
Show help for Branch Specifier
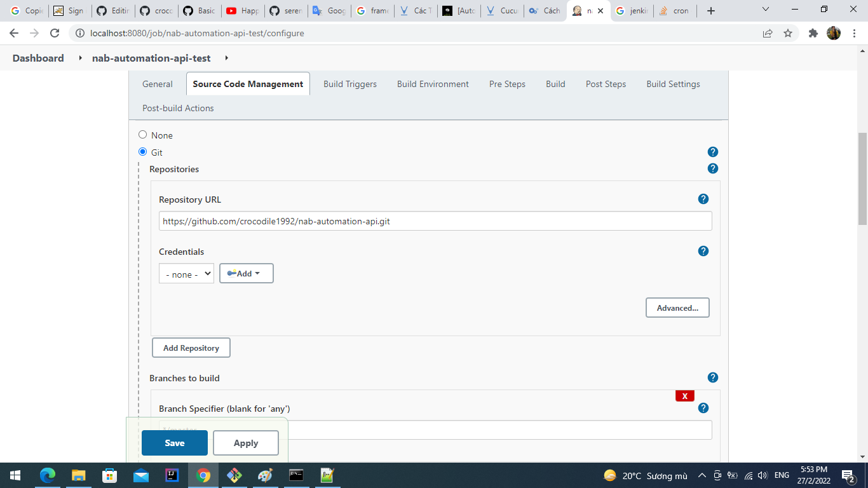[x=703, y=408]
